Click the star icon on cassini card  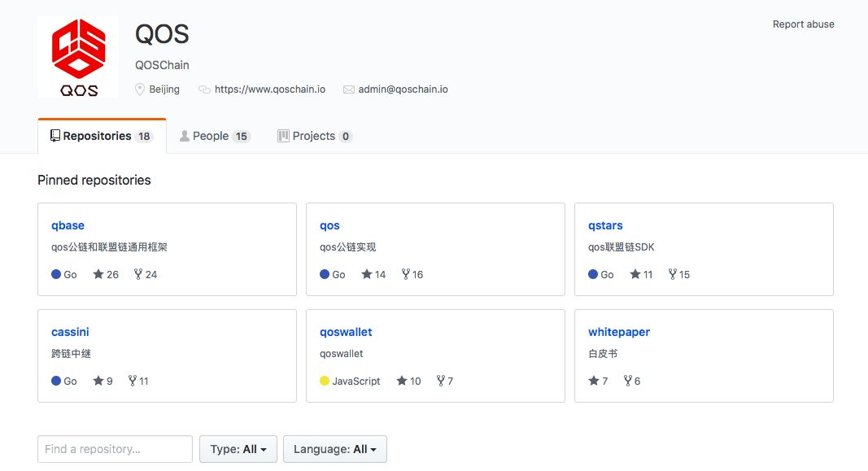coord(98,380)
